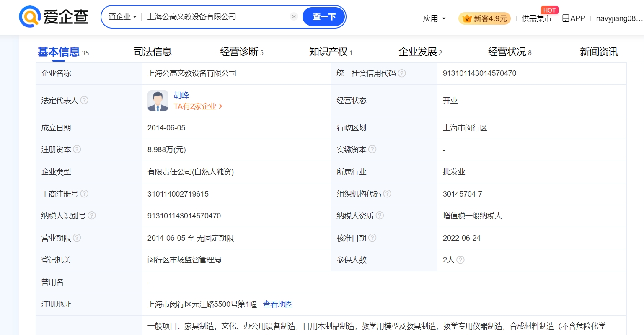Screen dimensions: 644x335
Task: Open the 应用 dropdown menu
Action: tap(434, 18)
